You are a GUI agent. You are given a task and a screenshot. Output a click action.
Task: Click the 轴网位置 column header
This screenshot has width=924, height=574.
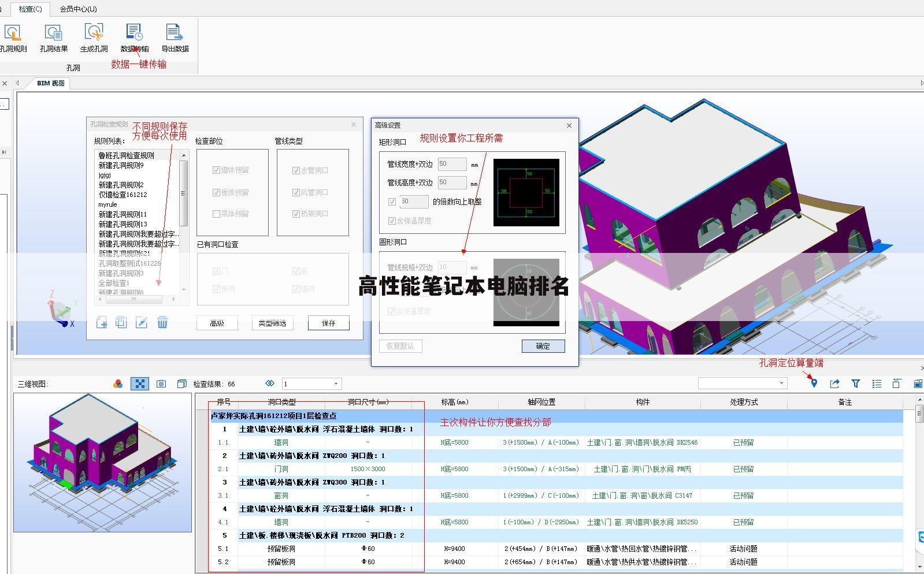coord(541,402)
